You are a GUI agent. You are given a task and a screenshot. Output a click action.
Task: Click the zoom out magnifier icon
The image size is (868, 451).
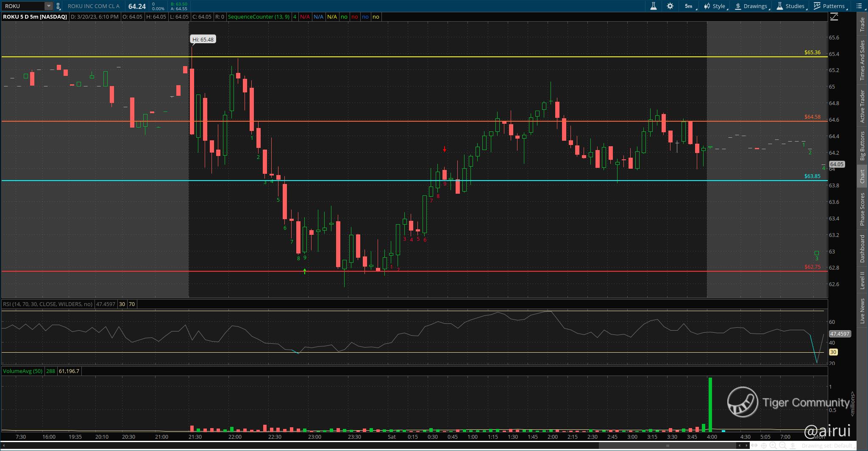[782, 445]
